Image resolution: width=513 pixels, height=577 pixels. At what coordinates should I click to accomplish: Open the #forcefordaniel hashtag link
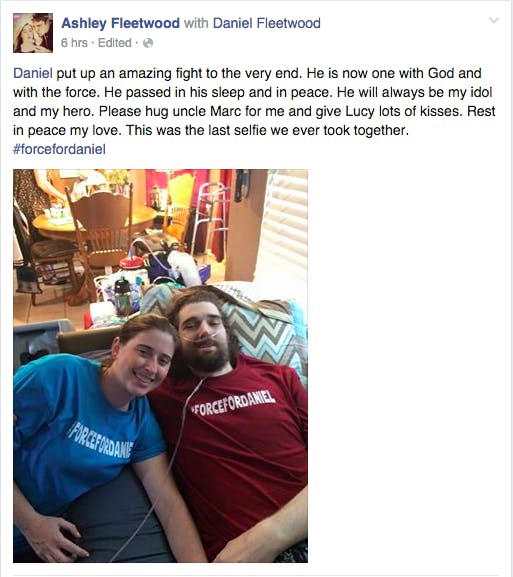pyautogui.click(x=59, y=149)
